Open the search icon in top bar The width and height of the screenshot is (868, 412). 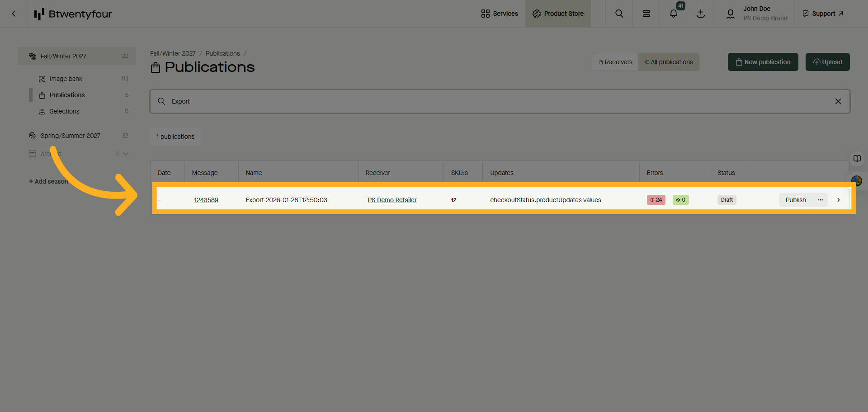(618, 14)
